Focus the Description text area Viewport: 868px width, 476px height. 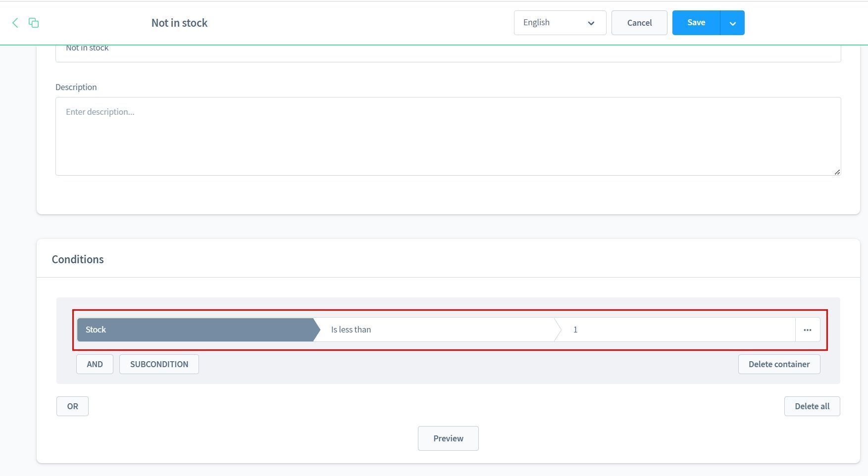448,136
